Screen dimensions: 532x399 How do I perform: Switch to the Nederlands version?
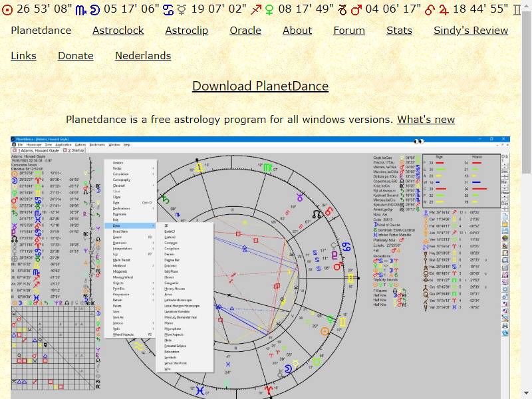pyautogui.click(x=143, y=56)
